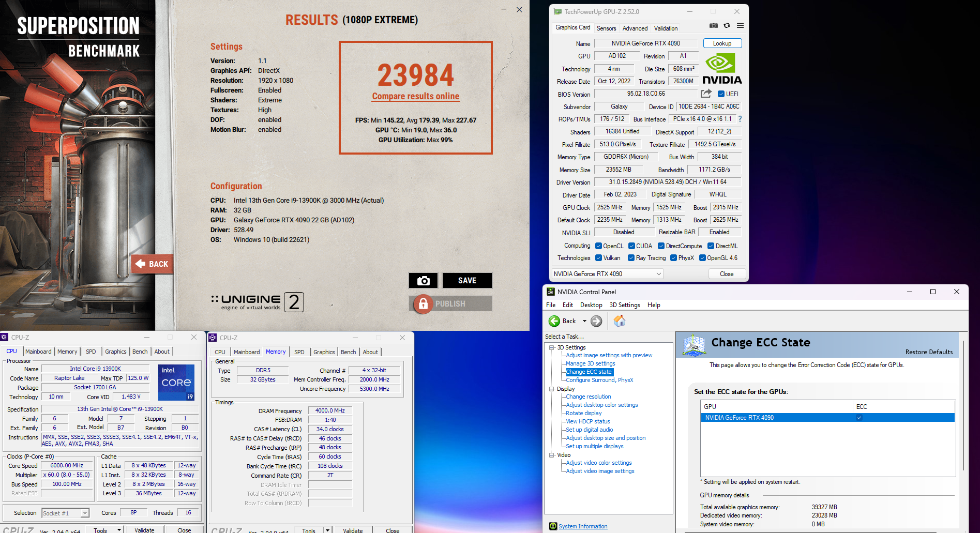The height and width of the screenshot is (533, 980).
Task: Click the camera screenshot button in Superposition
Action: 423,280
